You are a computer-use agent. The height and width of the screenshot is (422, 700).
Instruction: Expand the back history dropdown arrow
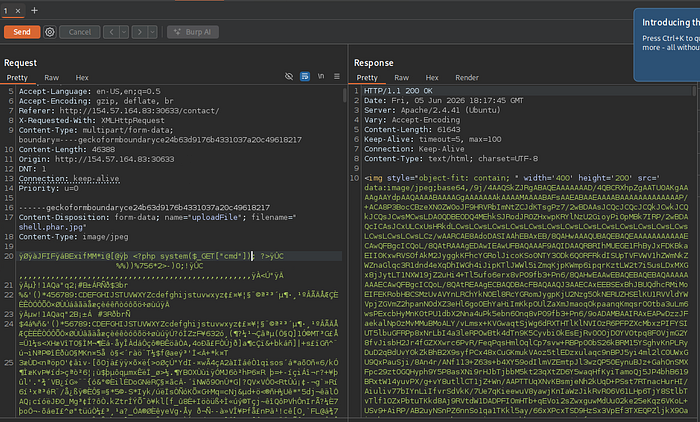124,32
